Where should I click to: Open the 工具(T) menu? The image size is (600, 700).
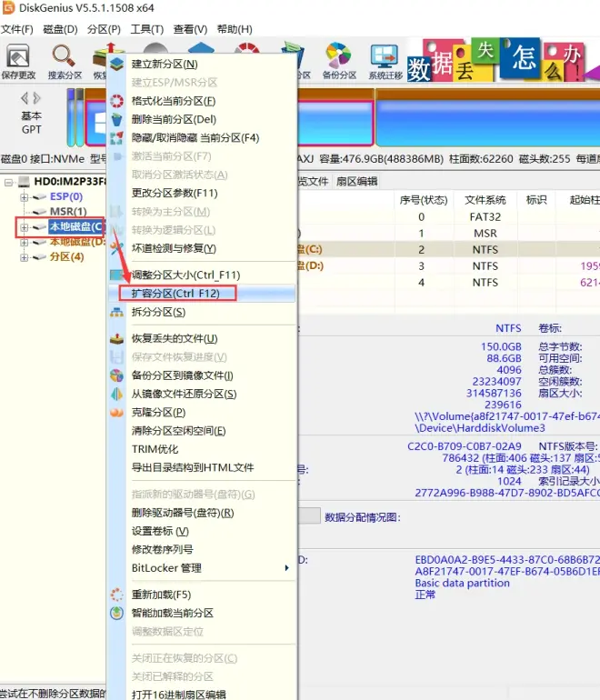[x=147, y=29]
